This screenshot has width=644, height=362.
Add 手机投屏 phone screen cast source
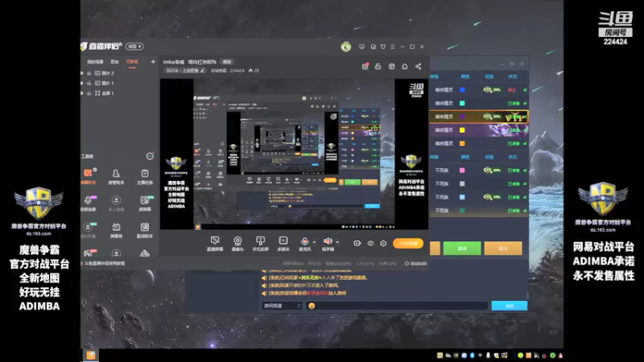click(260, 244)
